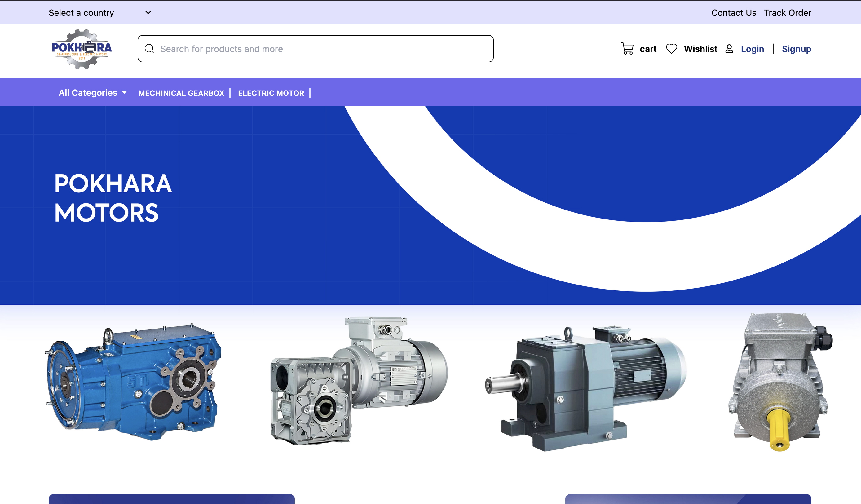Click the Signup link
Screen dimensions: 861x504
click(x=797, y=49)
